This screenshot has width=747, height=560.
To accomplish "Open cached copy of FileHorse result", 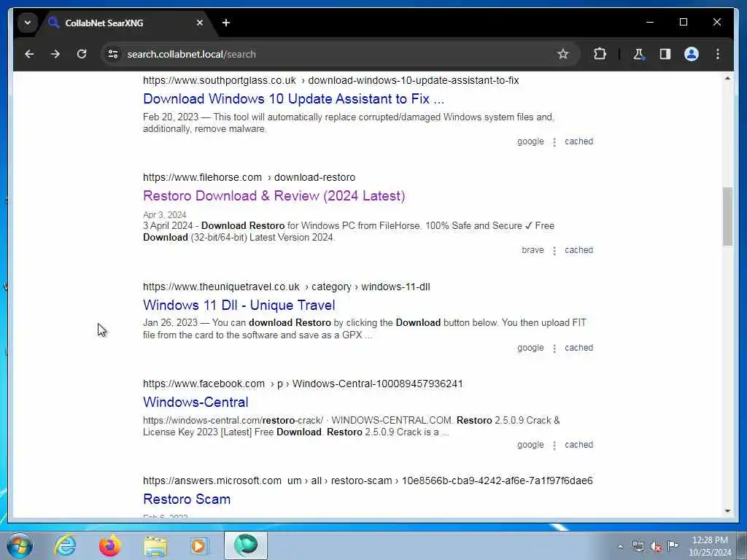I will coord(578,250).
